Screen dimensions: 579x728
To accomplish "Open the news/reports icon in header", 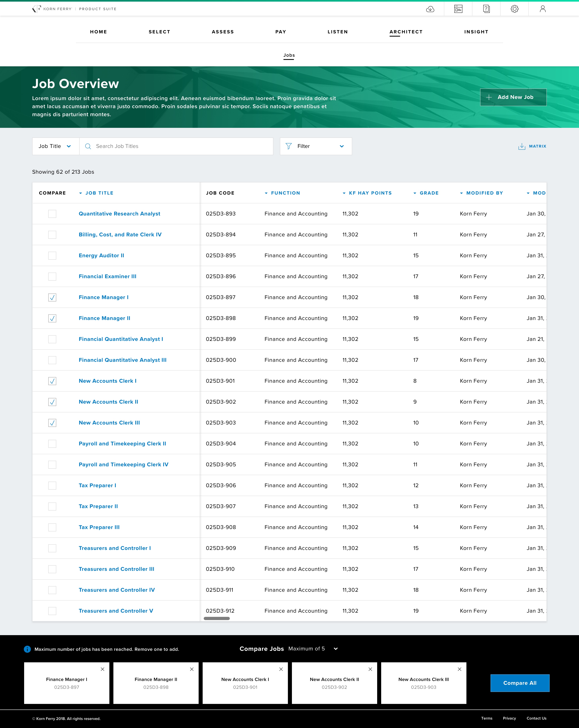I will (x=458, y=9).
